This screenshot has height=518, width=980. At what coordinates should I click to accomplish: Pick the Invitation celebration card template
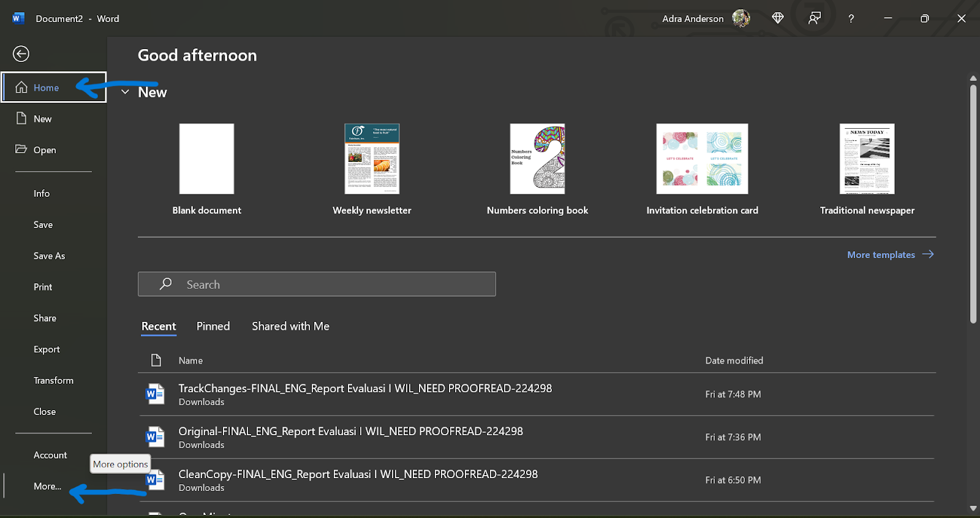point(702,169)
